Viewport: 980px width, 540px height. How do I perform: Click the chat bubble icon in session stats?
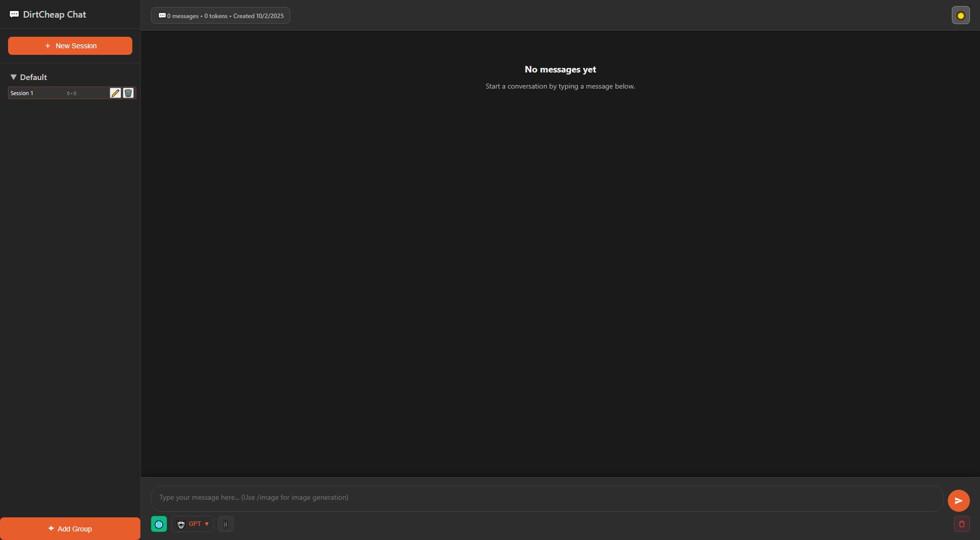tap(162, 16)
